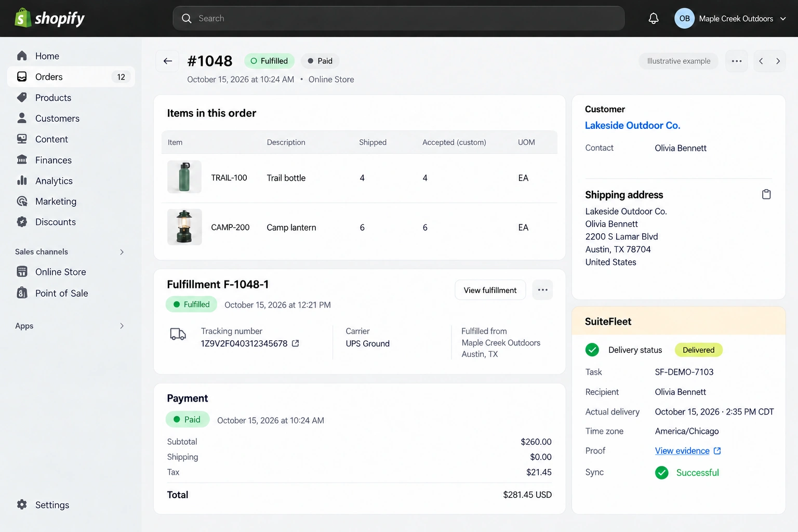Screen dimensions: 798x532
Task: Click the Online Store grid icon
Action: point(22,272)
